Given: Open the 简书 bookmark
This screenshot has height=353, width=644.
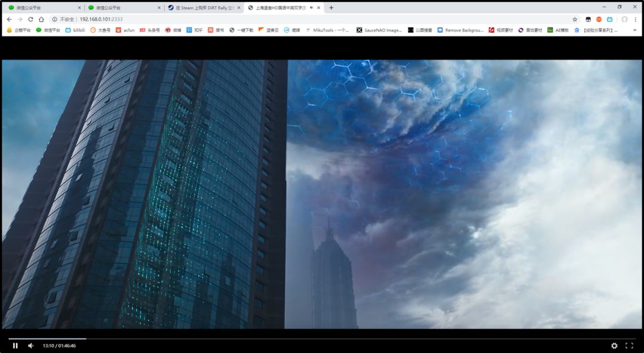Looking at the screenshot, I should tap(216, 30).
